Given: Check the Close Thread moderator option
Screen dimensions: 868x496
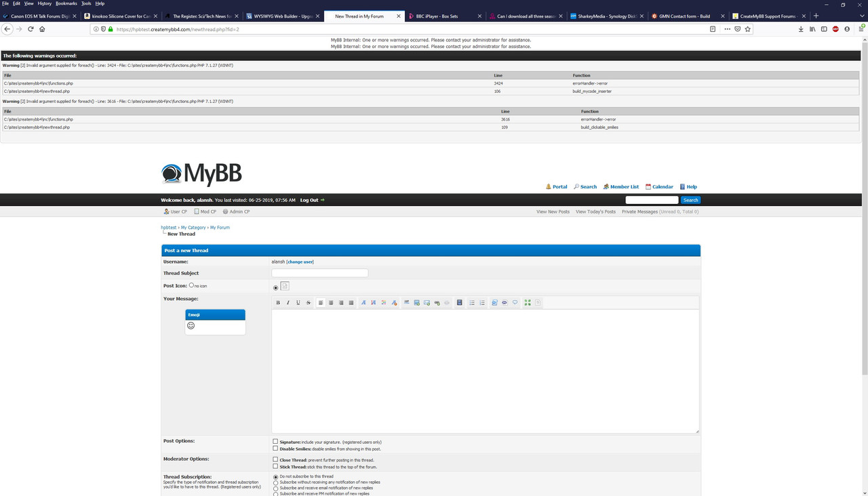Looking at the screenshot, I should [x=275, y=459].
